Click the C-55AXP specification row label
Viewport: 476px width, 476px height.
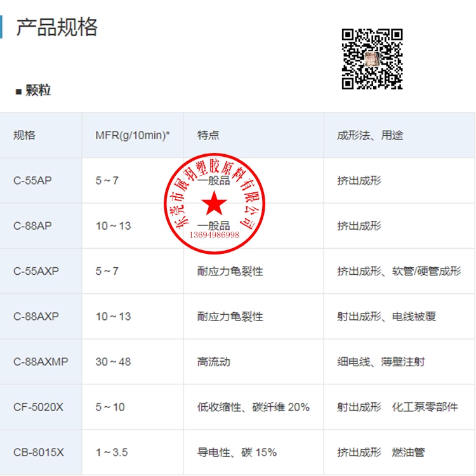click(x=36, y=271)
